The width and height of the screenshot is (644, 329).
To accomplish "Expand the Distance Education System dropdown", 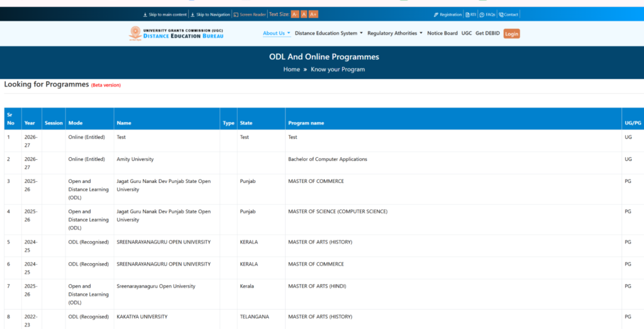I will click(328, 33).
